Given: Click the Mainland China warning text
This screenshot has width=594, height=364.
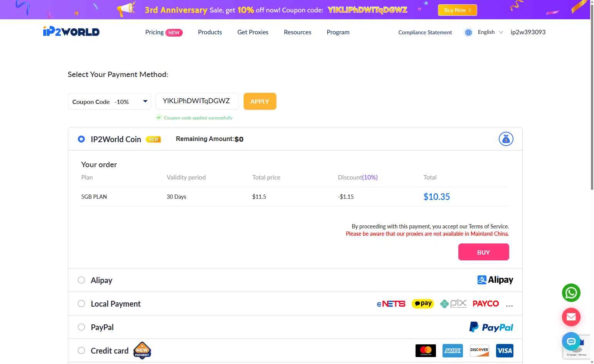Looking at the screenshot, I should click(x=427, y=234).
